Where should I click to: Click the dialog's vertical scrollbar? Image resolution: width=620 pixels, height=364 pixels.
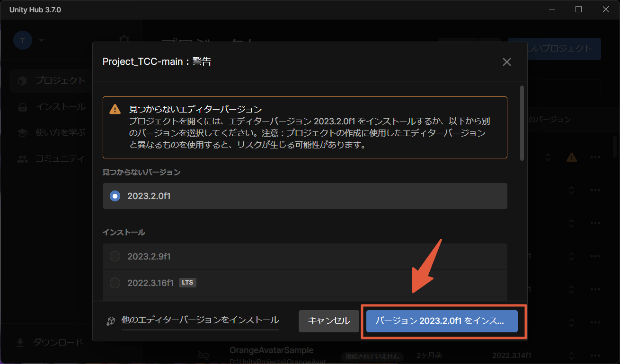coord(522,123)
